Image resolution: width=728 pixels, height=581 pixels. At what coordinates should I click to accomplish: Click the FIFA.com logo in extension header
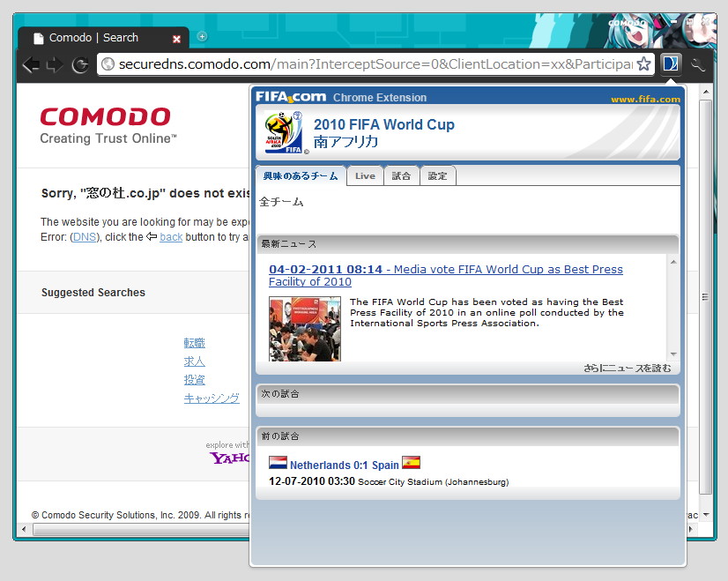point(291,97)
